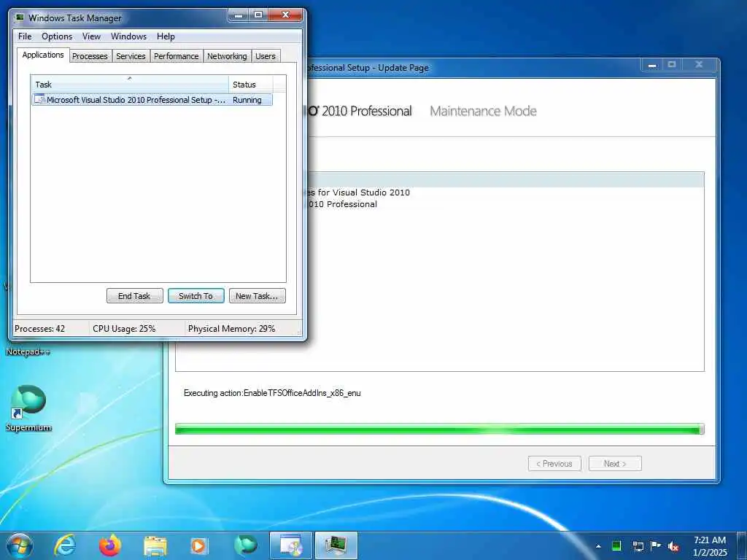Image resolution: width=747 pixels, height=560 pixels.
Task: Open Windows Explorer folder on taskbar
Action: click(155, 545)
